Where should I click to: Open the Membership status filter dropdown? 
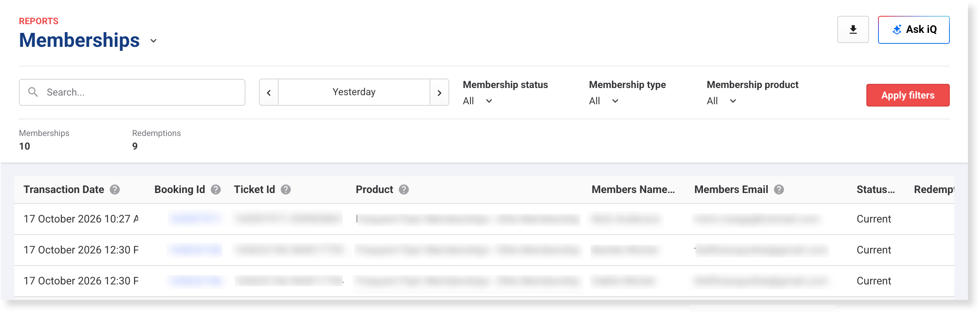(x=478, y=101)
